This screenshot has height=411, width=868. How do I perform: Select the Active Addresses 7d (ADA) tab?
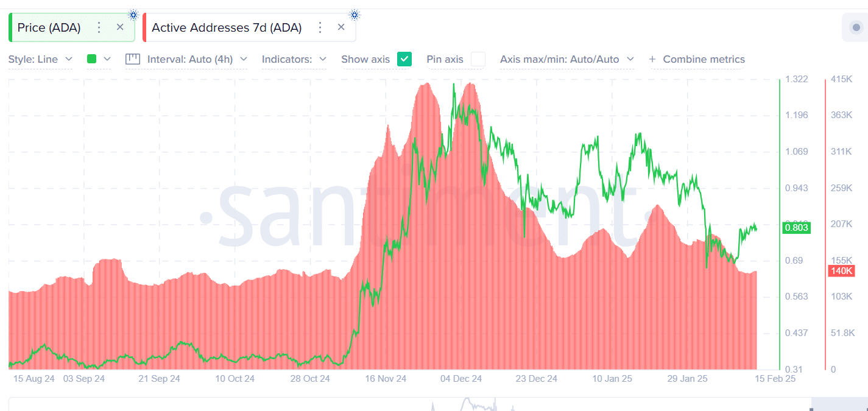227,27
